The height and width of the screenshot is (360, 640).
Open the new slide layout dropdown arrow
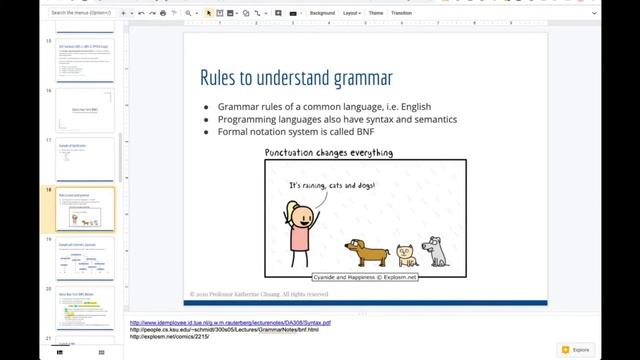(x=132, y=13)
